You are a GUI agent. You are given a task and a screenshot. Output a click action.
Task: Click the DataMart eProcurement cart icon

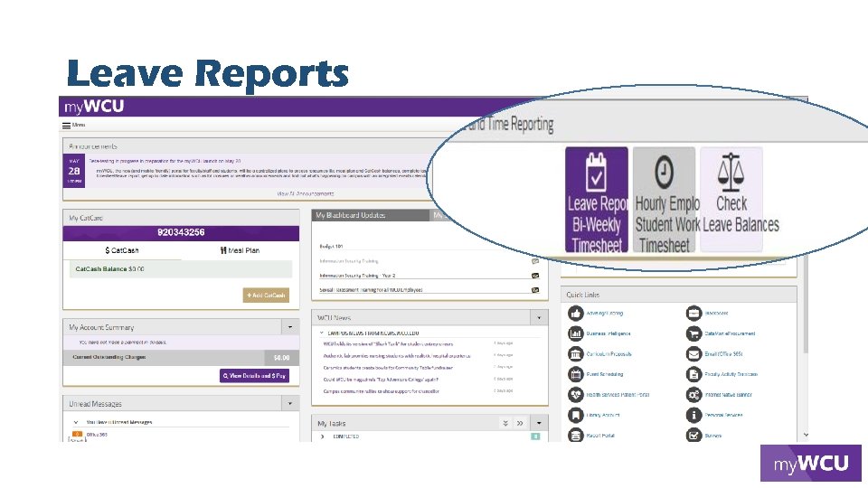tap(693, 333)
